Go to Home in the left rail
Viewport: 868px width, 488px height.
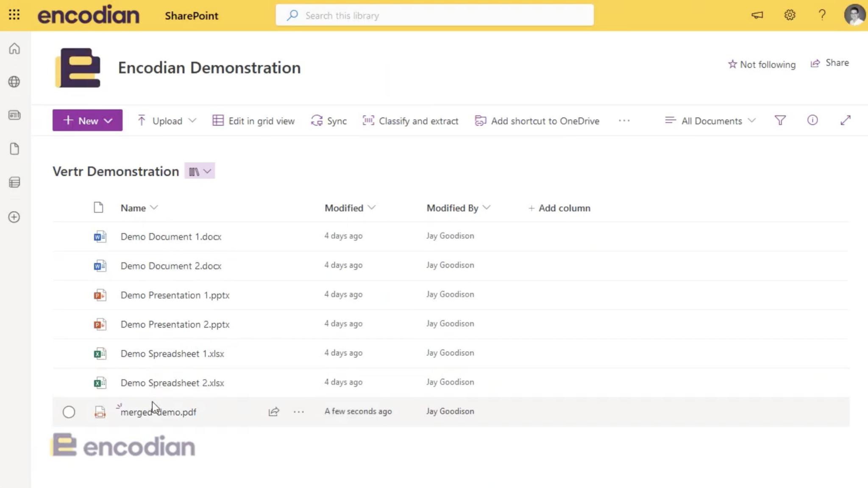pyautogui.click(x=14, y=49)
